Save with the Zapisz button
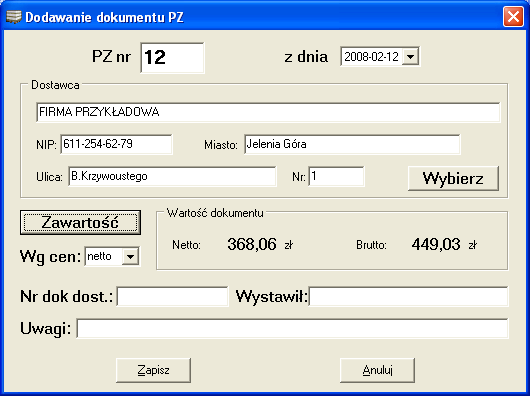530x396 pixels. click(x=153, y=370)
